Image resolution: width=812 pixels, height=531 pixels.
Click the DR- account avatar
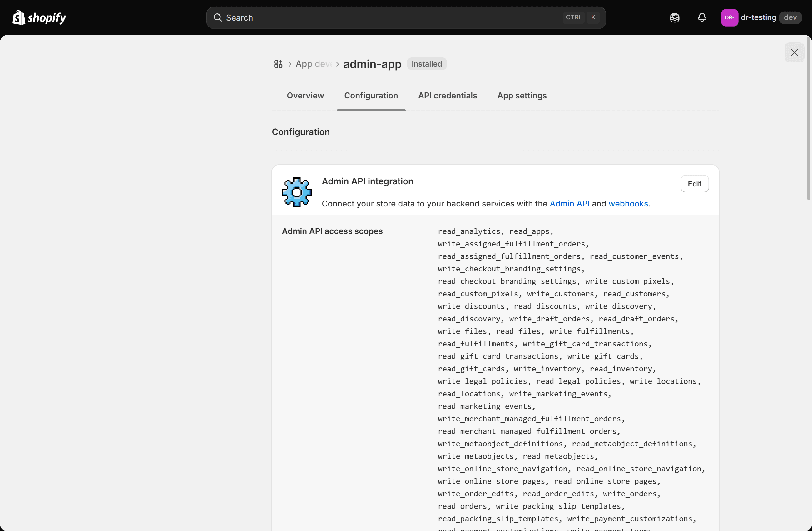pyautogui.click(x=730, y=18)
